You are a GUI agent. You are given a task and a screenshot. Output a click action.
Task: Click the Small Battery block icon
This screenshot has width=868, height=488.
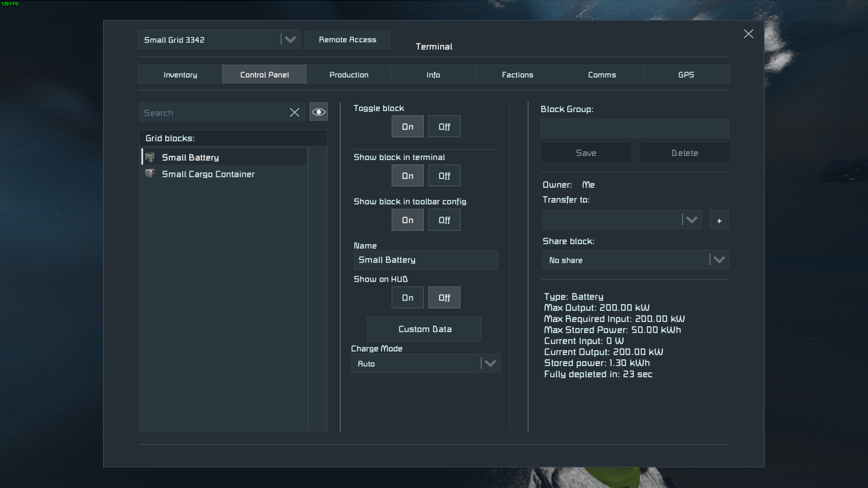(x=150, y=157)
